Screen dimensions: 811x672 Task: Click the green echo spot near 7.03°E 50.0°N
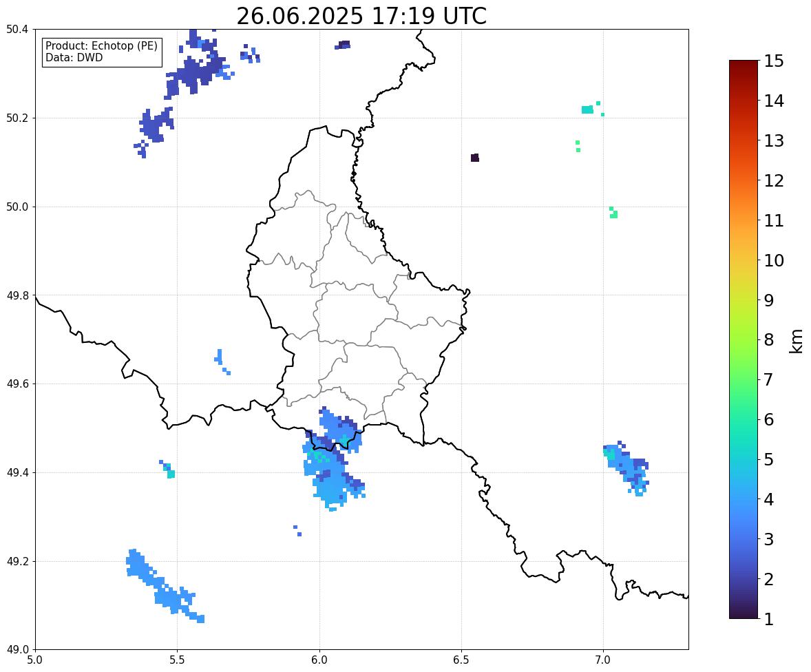tap(613, 213)
